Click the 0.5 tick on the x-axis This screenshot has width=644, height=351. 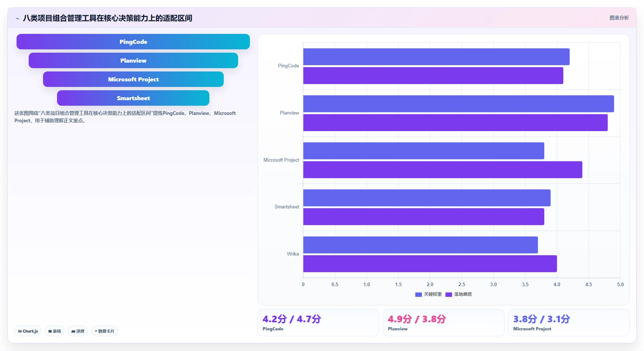click(x=335, y=285)
